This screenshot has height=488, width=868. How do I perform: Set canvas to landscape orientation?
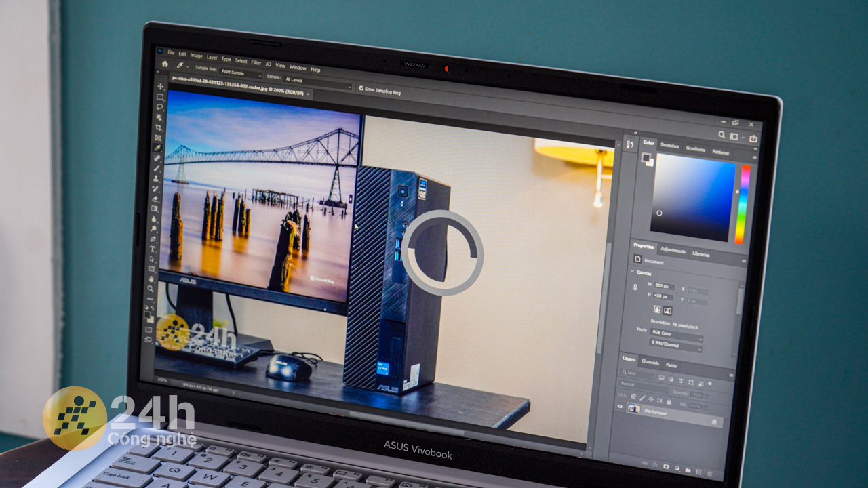click(x=667, y=310)
